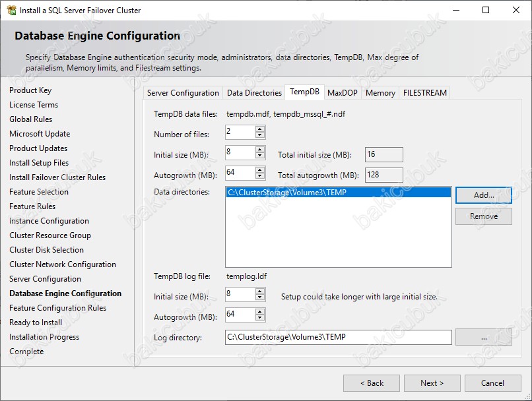Click the Cluster Disk Selection step
532x401 pixels.
pyautogui.click(x=46, y=250)
